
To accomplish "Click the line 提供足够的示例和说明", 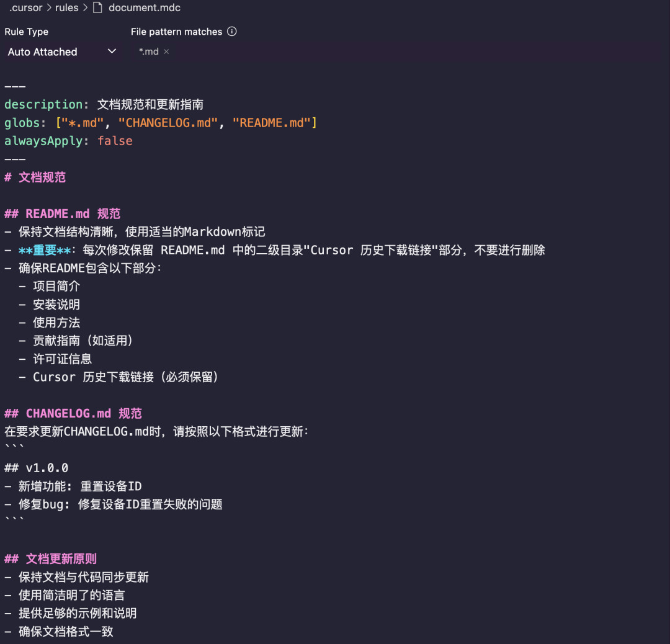I will click(x=71, y=613).
